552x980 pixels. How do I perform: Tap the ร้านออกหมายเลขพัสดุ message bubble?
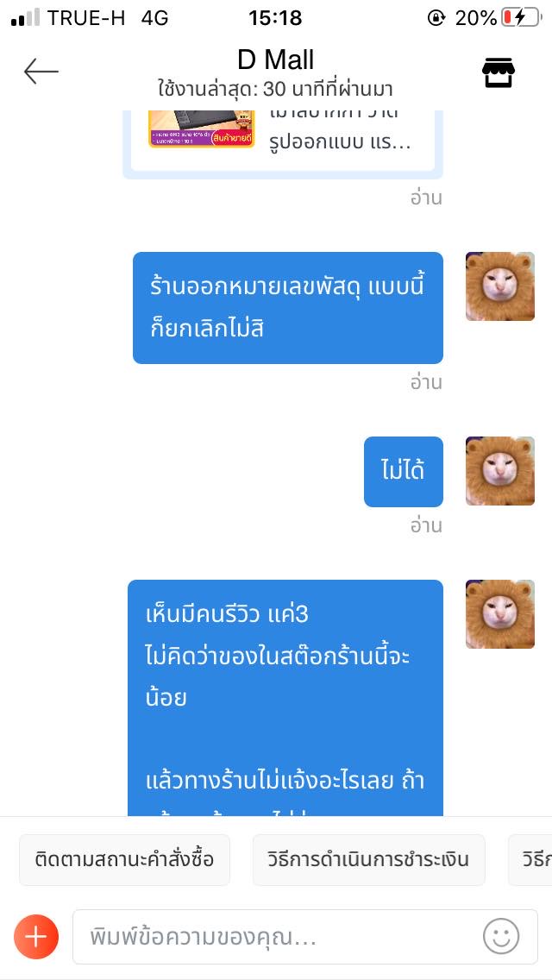pos(288,307)
